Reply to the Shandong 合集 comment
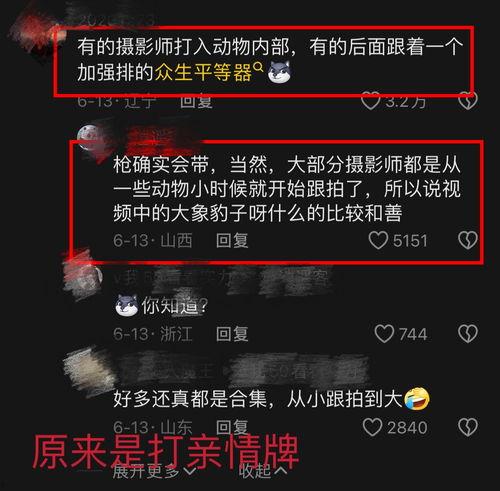 (232, 427)
